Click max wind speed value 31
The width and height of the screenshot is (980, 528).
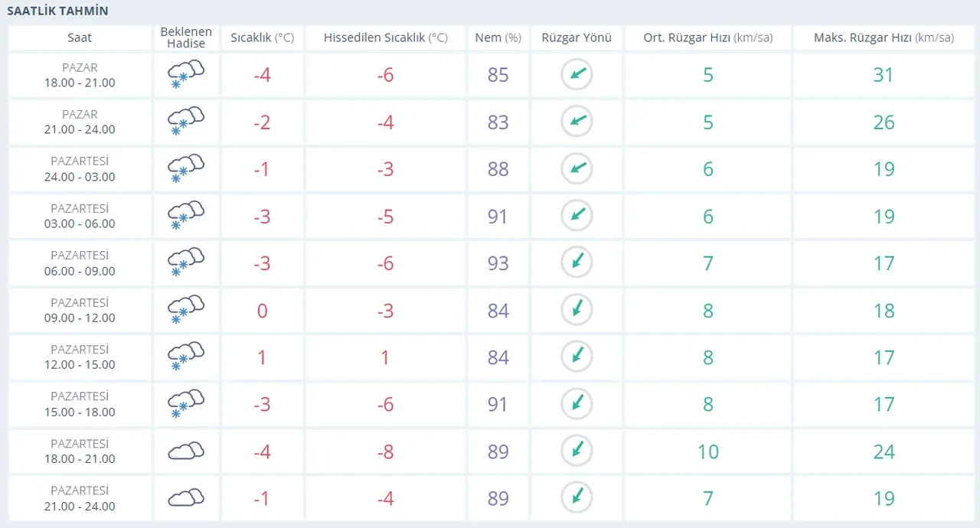tap(884, 75)
